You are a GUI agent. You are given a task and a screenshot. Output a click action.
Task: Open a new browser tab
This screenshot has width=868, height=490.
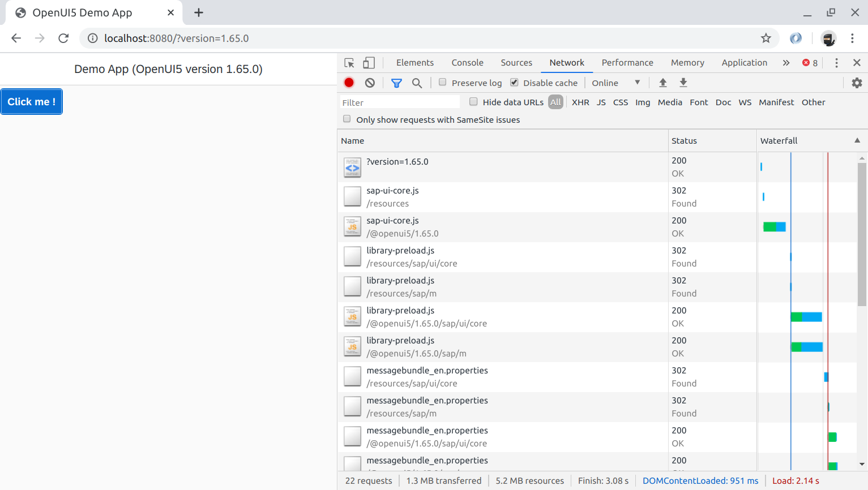(x=199, y=12)
